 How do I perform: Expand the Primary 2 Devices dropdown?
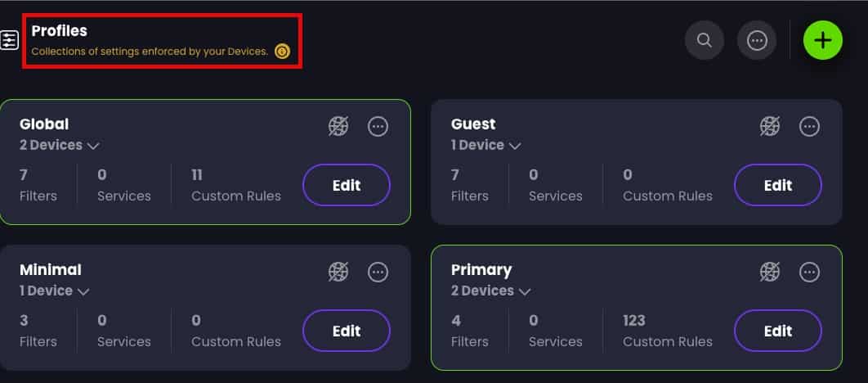[x=490, y=291]
